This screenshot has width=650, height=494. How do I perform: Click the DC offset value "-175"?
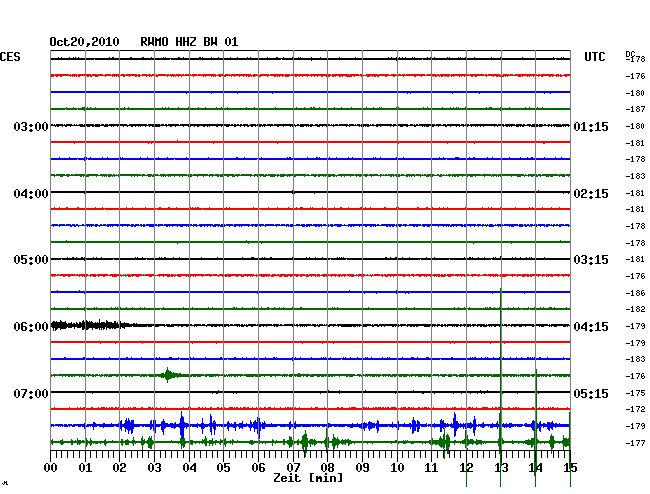[x=635, y=393]
